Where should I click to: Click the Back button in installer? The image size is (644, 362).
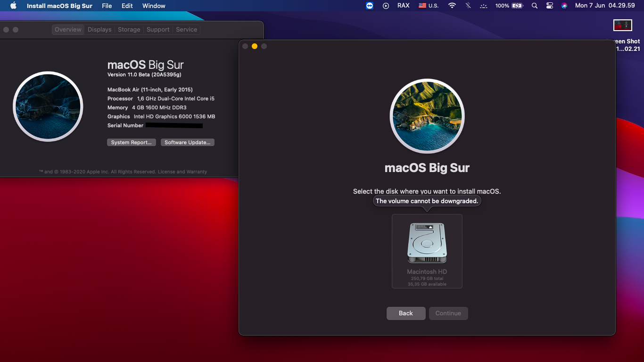coord(406,313)
